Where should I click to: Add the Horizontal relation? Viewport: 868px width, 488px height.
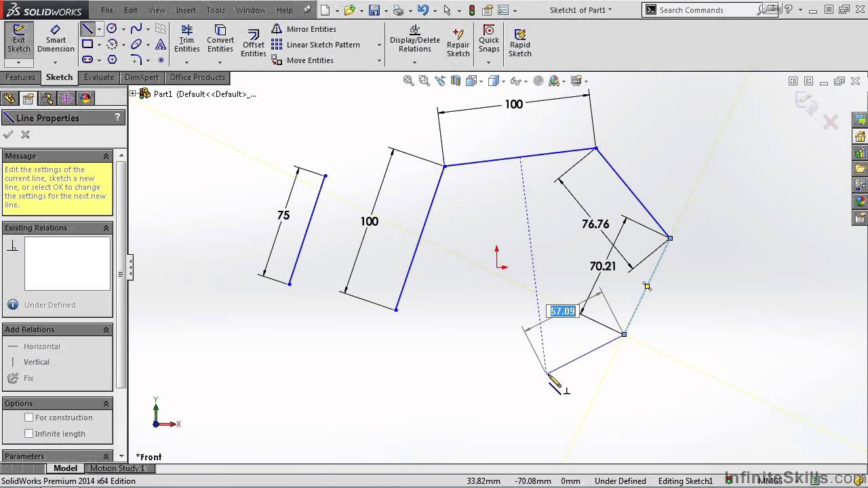click(34, 346)
